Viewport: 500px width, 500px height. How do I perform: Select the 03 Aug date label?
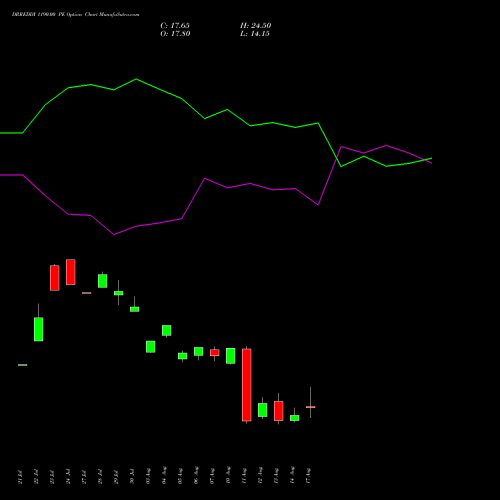(x=148, y=476)
